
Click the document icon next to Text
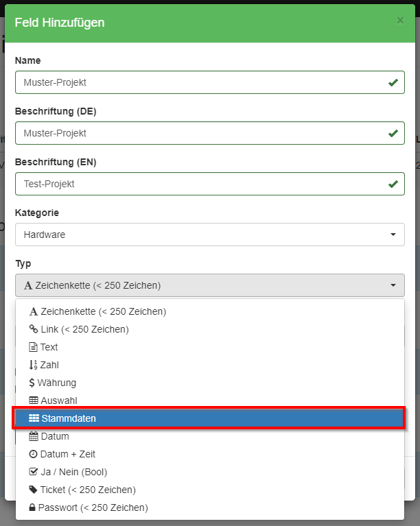[34, 347]
